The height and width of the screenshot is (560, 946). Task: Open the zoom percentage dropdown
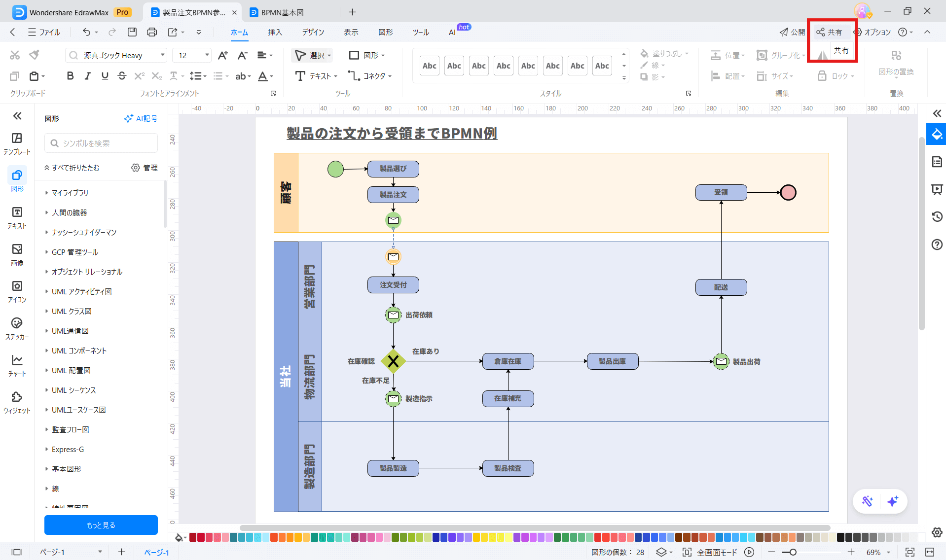pos(888,552)
